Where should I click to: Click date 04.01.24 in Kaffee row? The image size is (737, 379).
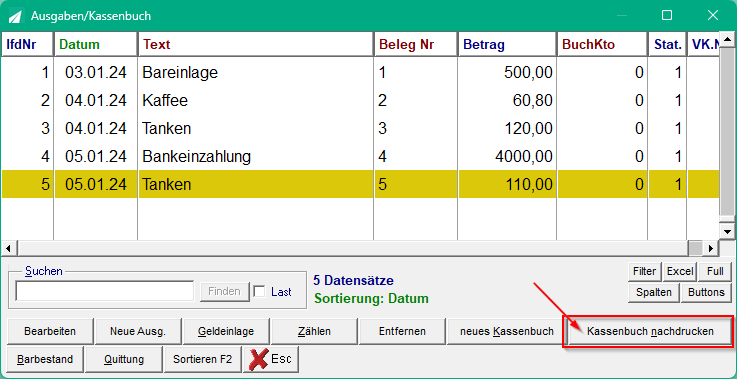[96, 101]
